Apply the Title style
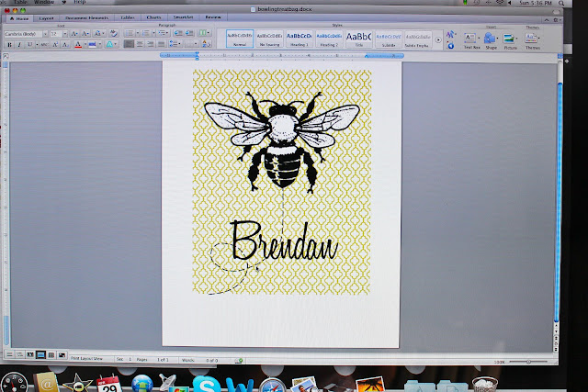 [359, 39]
